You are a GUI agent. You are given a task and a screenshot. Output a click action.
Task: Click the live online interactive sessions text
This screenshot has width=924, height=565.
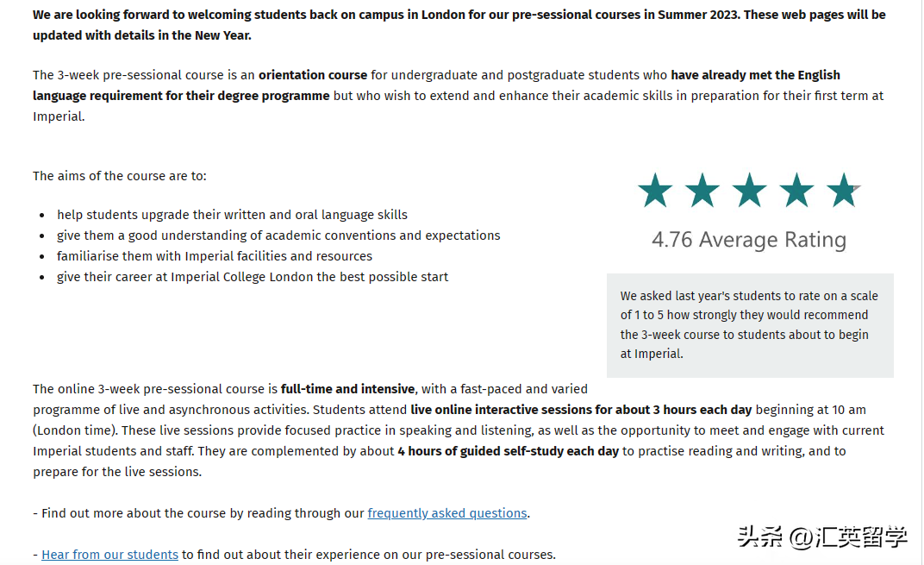tap(581, 410)
